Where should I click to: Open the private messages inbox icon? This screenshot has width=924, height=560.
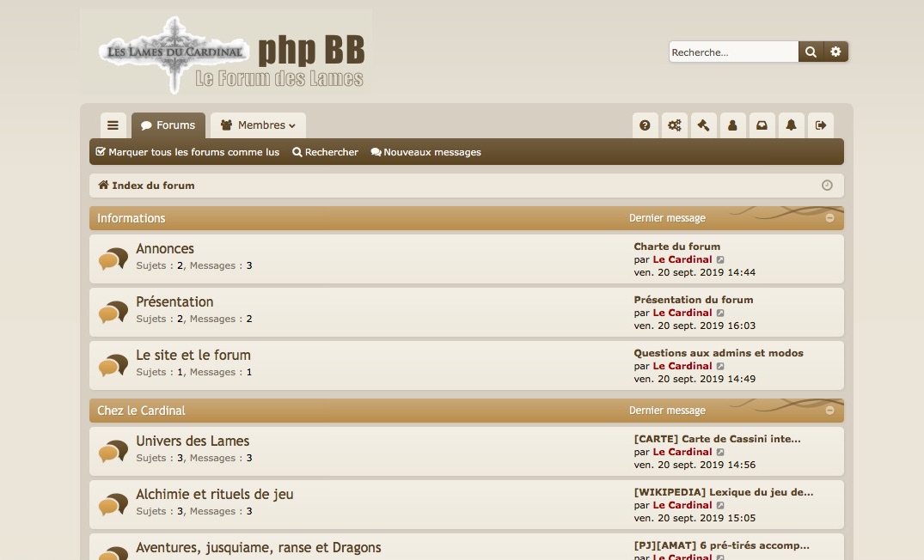762,125
